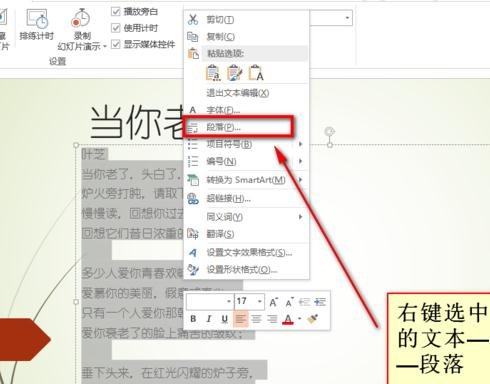The height and width of the screenshot is (384, 490).
Task: Apply Underline from the mini toolbar
Action: (225, 319)
